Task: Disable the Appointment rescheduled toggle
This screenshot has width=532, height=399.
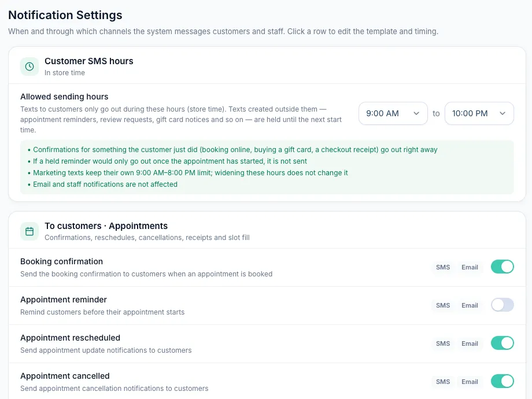Action: [x=502, y=343]
